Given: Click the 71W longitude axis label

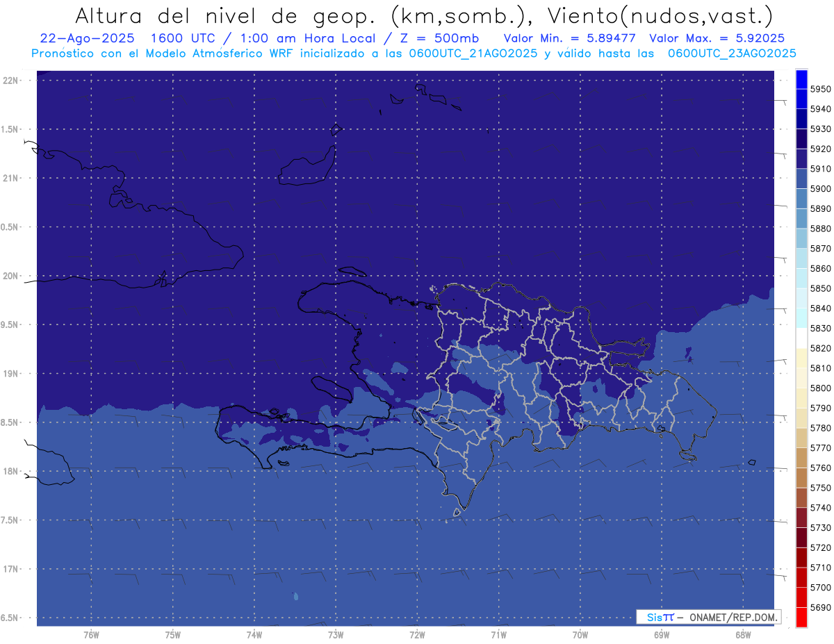Looking at the screenshot, I should coord(498,634).
